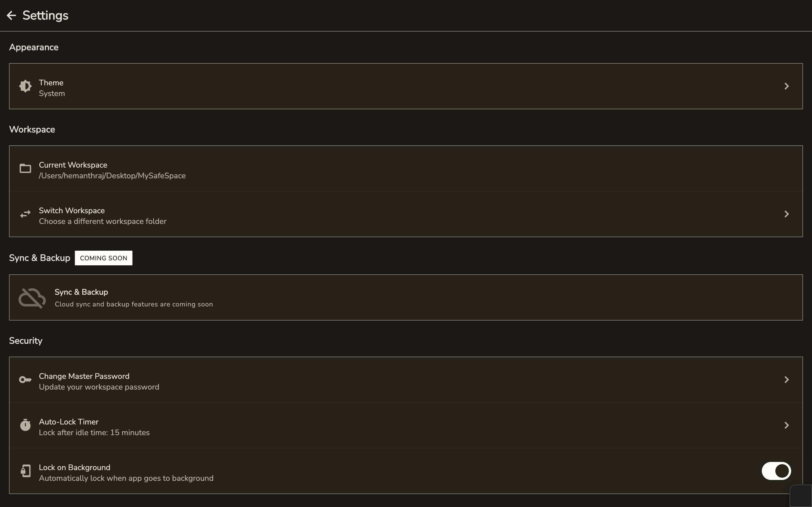
Task: Click the Switch Workspace arrows icon
Action: click(25, 214)
